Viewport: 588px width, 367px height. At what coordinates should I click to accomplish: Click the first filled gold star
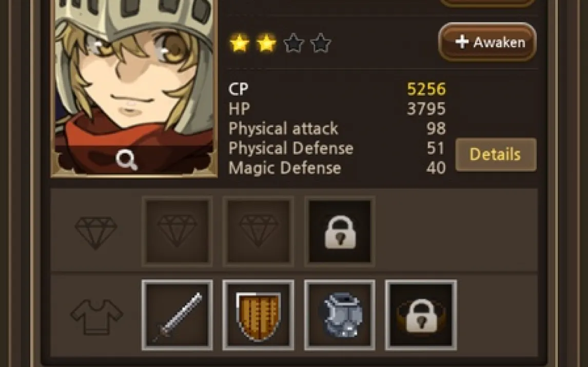pos(239,43)
